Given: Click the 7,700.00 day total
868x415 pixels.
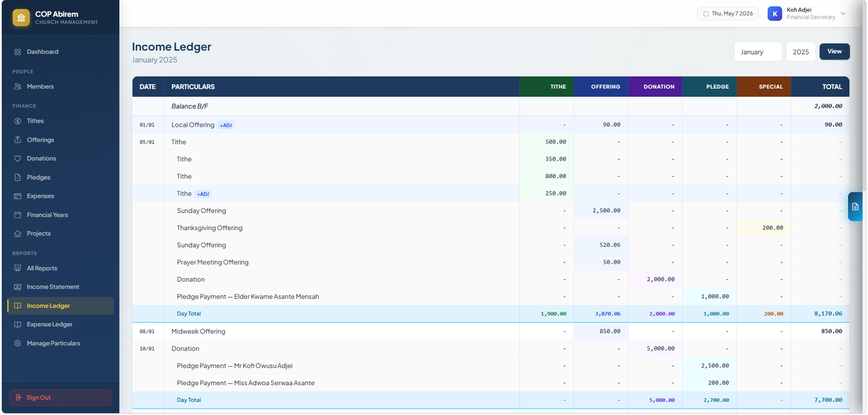Looking at the screenshot, I should [828, 400].
